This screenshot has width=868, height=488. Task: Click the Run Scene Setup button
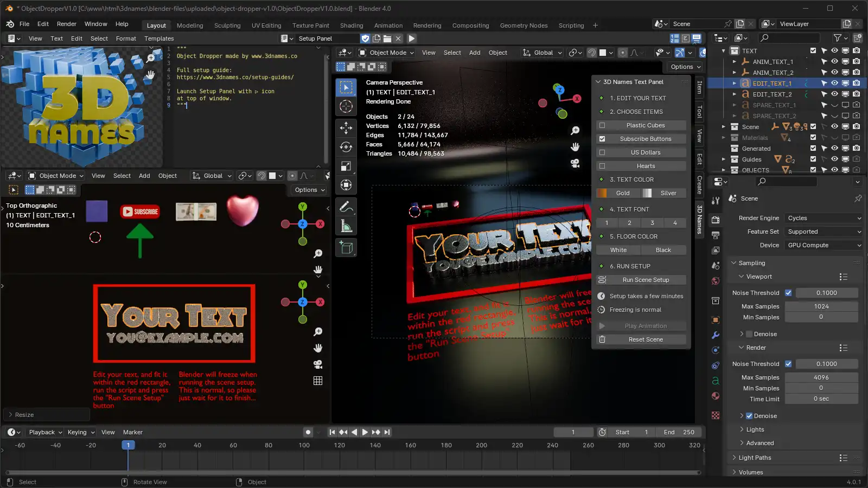[x=641, y=280]
